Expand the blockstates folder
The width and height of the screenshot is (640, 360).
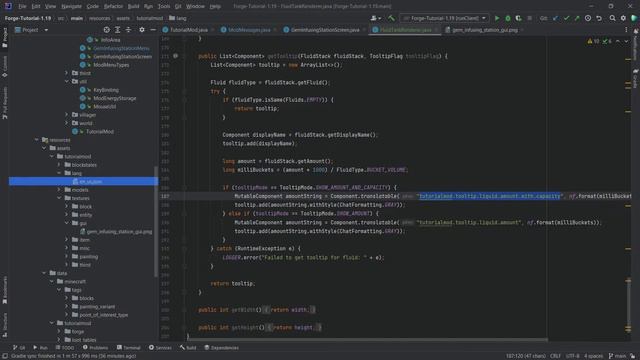click(59, 165)
